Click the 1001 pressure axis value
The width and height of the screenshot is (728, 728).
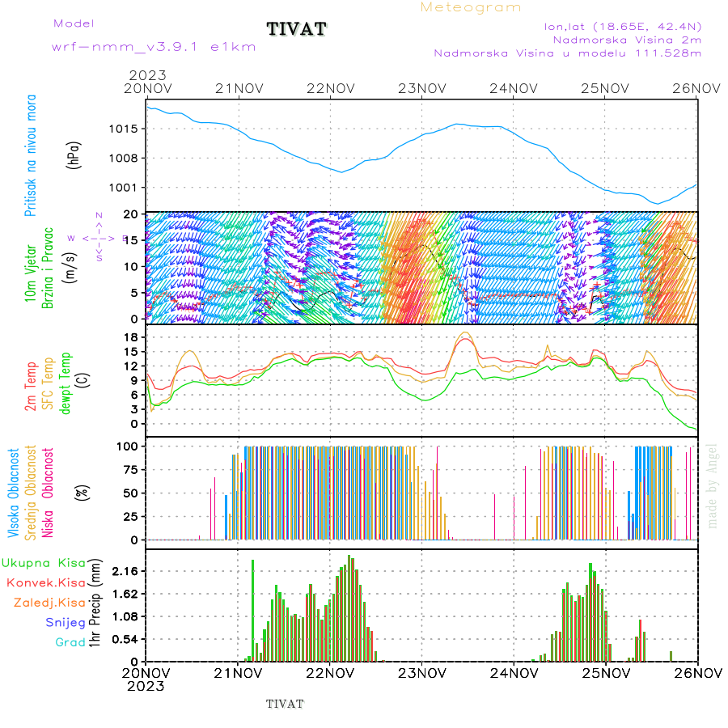[124, 188]
